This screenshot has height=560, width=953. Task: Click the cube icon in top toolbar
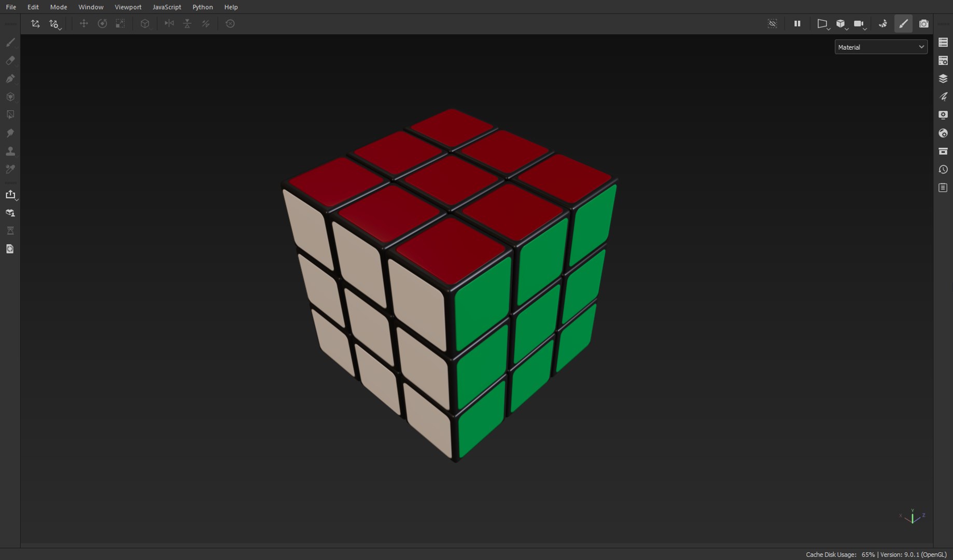click(145, 23)
